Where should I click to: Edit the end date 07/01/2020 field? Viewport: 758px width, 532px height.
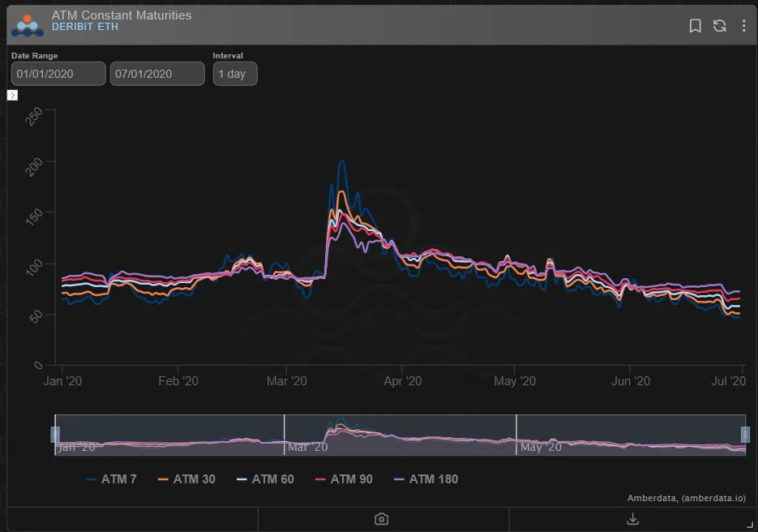point(157,74)
